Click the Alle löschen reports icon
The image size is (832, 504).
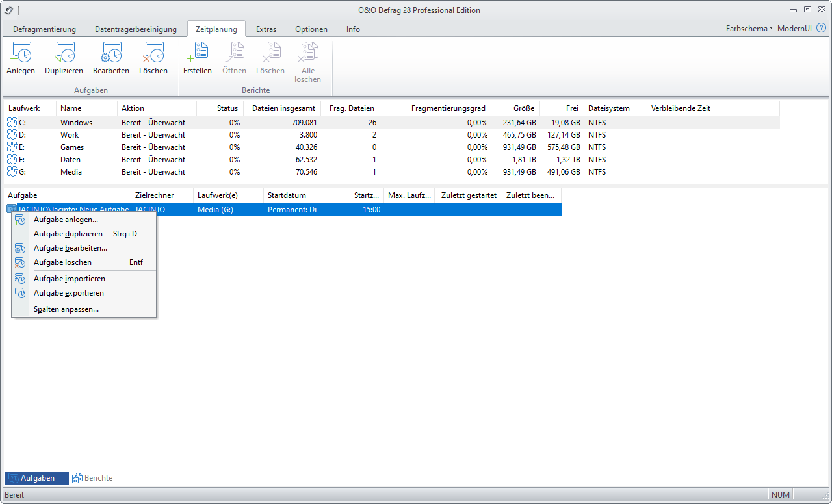pos(307,53)
